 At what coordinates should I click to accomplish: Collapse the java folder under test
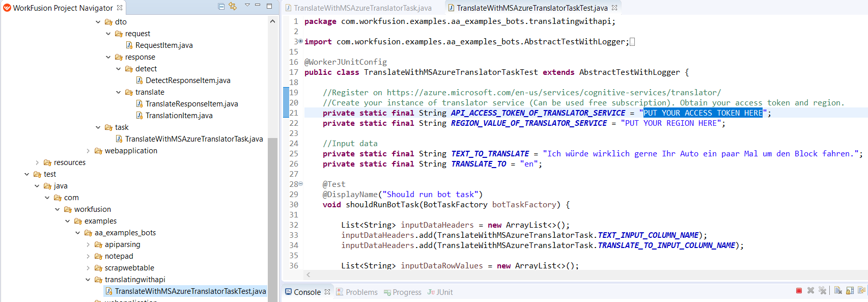[x=37, y=186]
